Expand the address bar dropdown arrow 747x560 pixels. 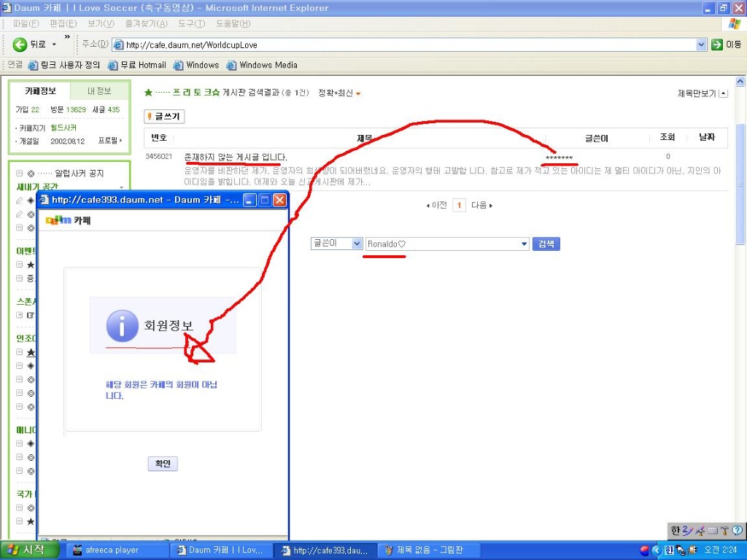(701, 44)
